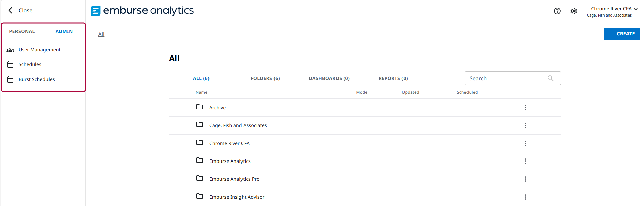The width and height of the screenshot is (644, 206).
Task: Switch to the ADMIN tab
Action: point(64,31)
